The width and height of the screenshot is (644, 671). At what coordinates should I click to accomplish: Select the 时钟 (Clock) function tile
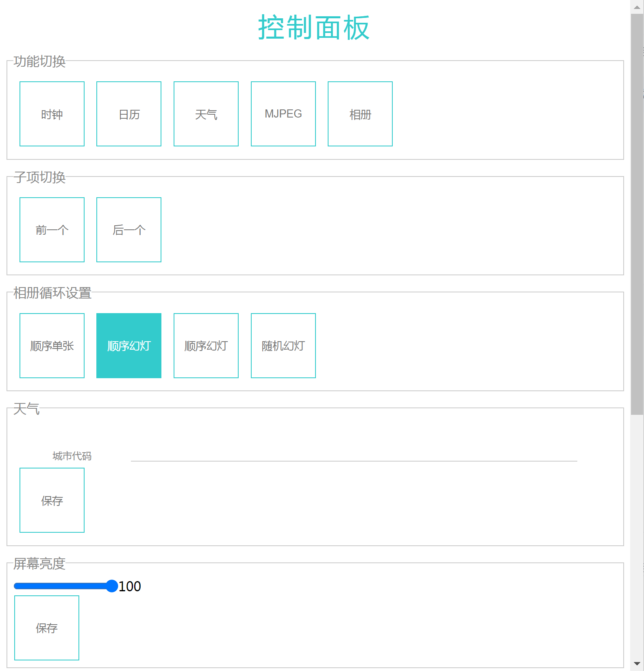click(52, 114)
